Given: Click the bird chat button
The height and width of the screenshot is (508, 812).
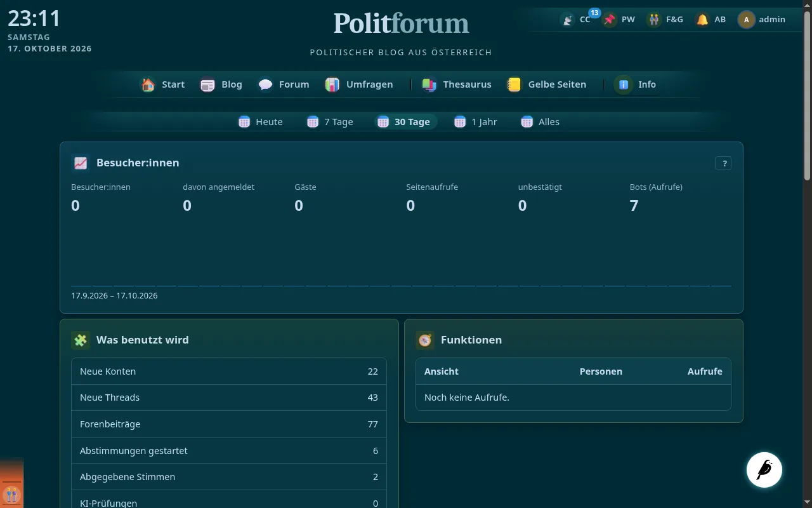Looking at the screenshot, I should point(764,470).
